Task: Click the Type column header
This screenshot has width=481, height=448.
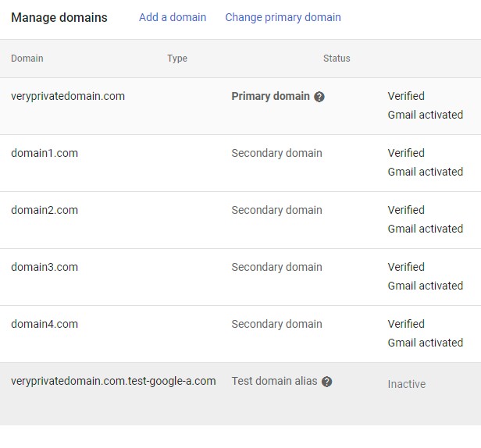Action: (x=177, y=59)
